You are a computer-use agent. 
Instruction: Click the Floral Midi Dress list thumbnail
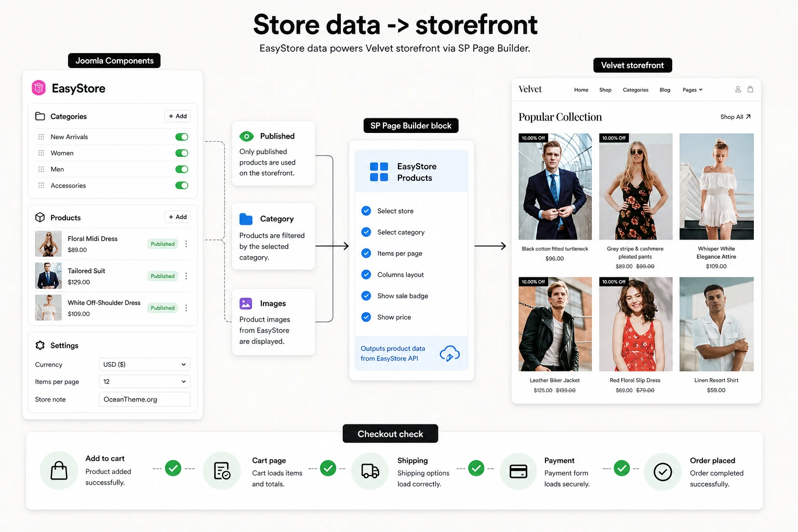click(x=48, y=244)
